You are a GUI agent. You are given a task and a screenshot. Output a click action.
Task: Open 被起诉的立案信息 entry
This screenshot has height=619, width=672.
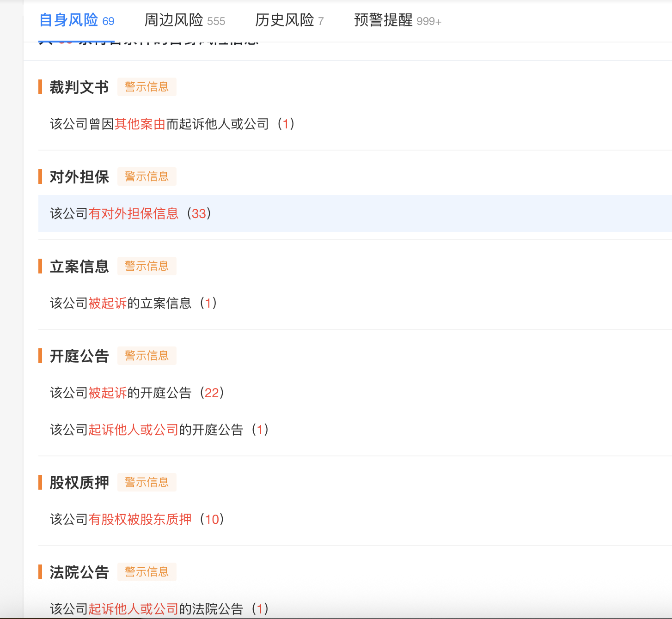(133, 303)
